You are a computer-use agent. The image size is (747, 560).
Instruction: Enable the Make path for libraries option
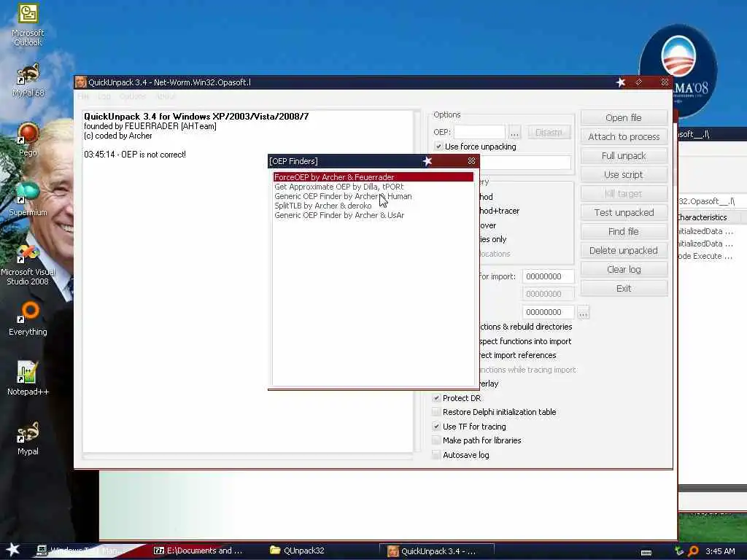[436, 440]
